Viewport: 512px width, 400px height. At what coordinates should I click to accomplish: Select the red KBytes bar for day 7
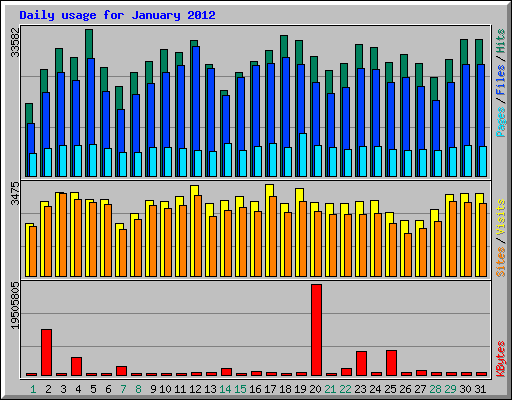tap(121, 371)
